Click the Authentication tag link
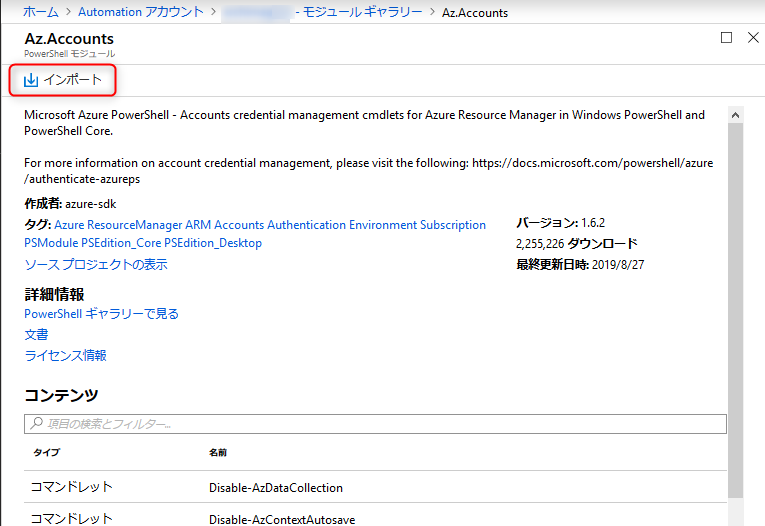The image size is (765, 526). coord(306,225)
